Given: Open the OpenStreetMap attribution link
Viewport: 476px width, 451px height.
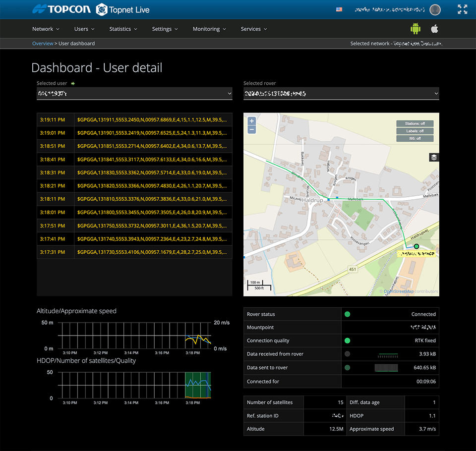Looking at the screenshot, I should click(x=398, y=291).
